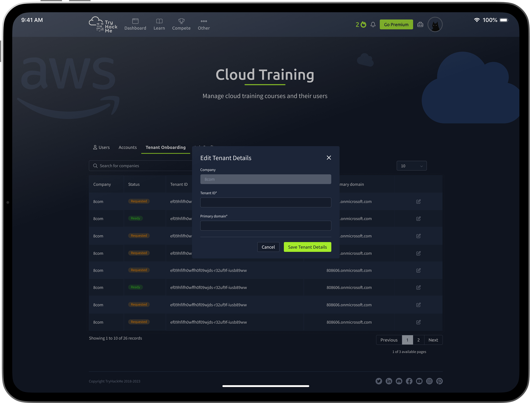Go to page 2
Screen dimensions: 532x403
pyautogui.click(x=418, y=340)
